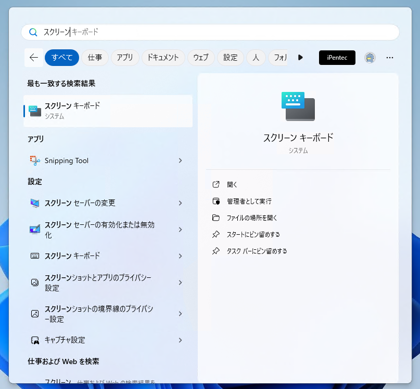Expand chevron for スクリーンショットの境界線のプライバシー設定
420x389 pixels.
[180, 314]
